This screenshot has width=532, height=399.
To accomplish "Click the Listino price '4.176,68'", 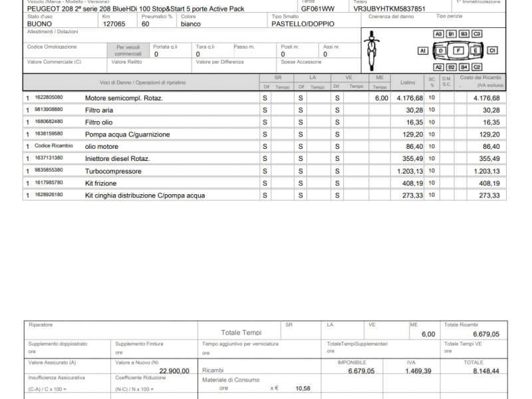I will tap(410, 98).
